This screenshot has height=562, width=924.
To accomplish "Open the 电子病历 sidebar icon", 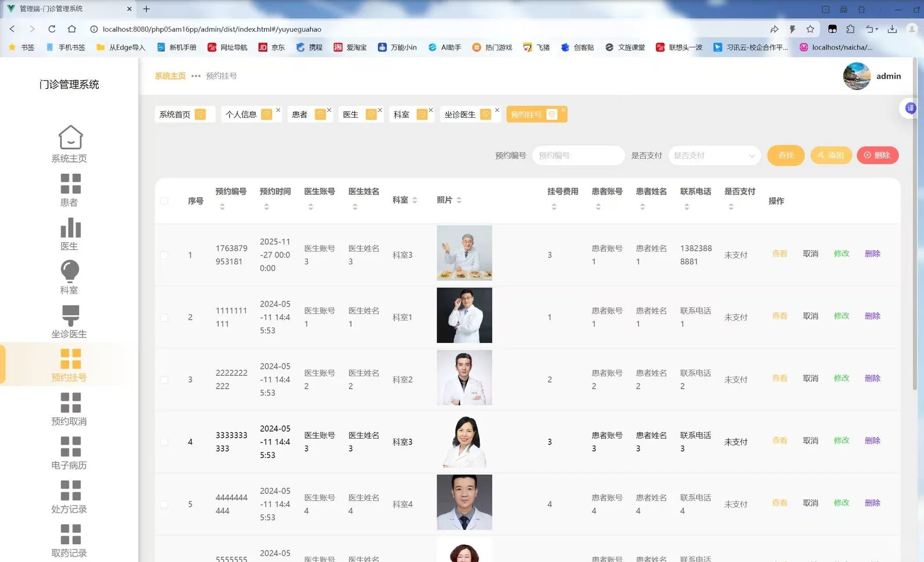I will tap(69, 446).
